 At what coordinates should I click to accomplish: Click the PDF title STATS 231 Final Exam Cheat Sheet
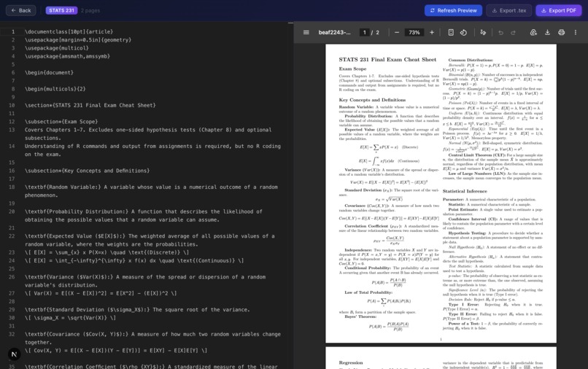click(x=387, y=59)
